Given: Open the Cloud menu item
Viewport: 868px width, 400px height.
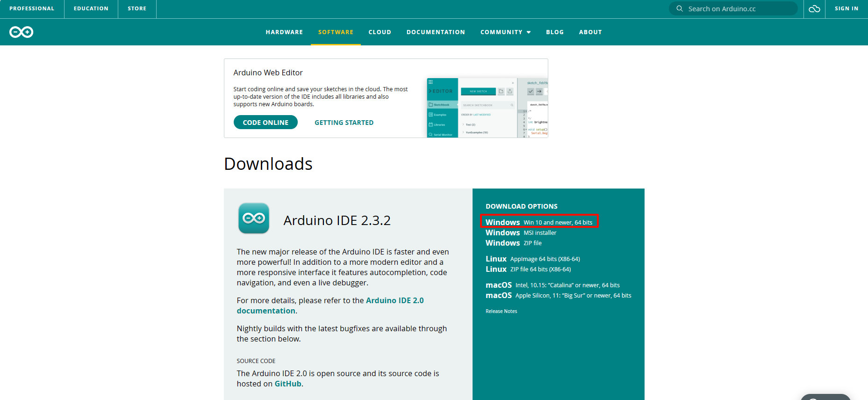Looking at the screenshot, I should click(380, 32).
